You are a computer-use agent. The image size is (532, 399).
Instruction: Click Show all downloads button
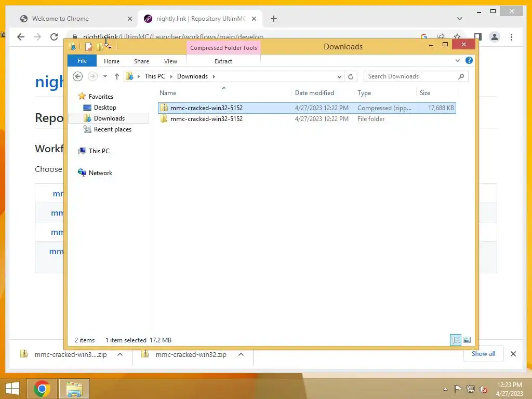(484, 354)
